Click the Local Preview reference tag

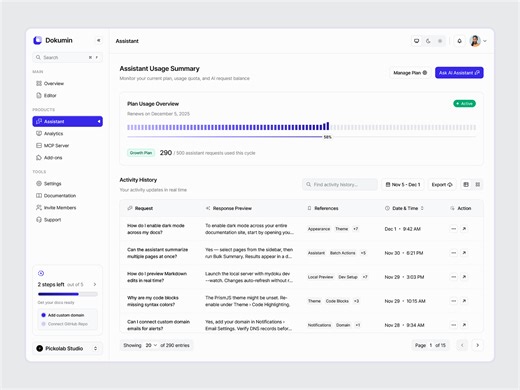[x=320, y=277]
